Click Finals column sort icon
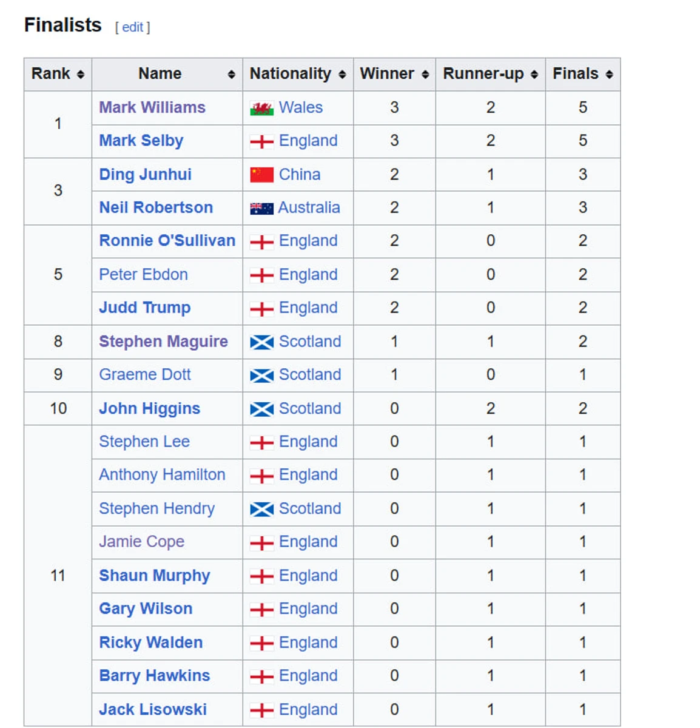 pos(609,75)
